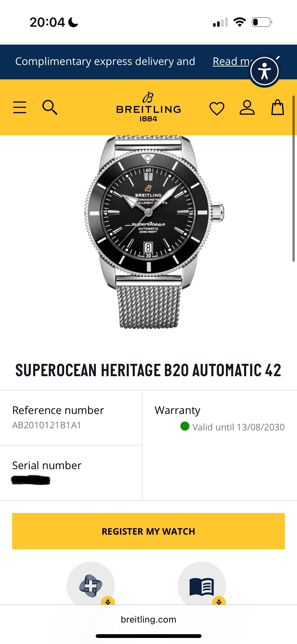
Task: Tap the Complimentary express delivery banner text
Action: click(x=105, y=61)
